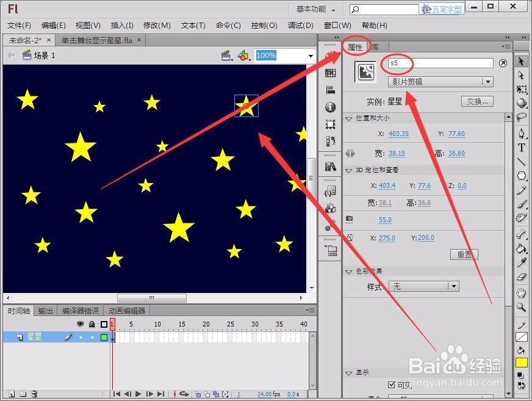This screenshot has height=401, width=532.
Task: Open edit scene dropdown icon
Action: click(226, 56)
